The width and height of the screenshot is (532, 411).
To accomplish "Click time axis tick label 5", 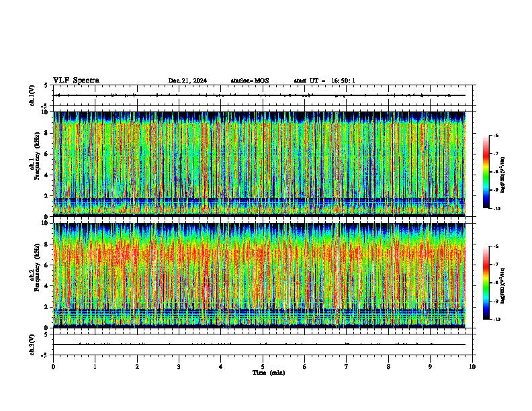I will tap(263, 367).
